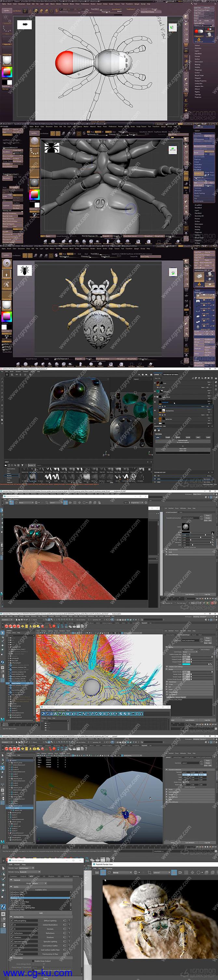This screenshot has width=218, height=980.
Task: Open the Window menu in Substance Painter
Action: point(18,372)
